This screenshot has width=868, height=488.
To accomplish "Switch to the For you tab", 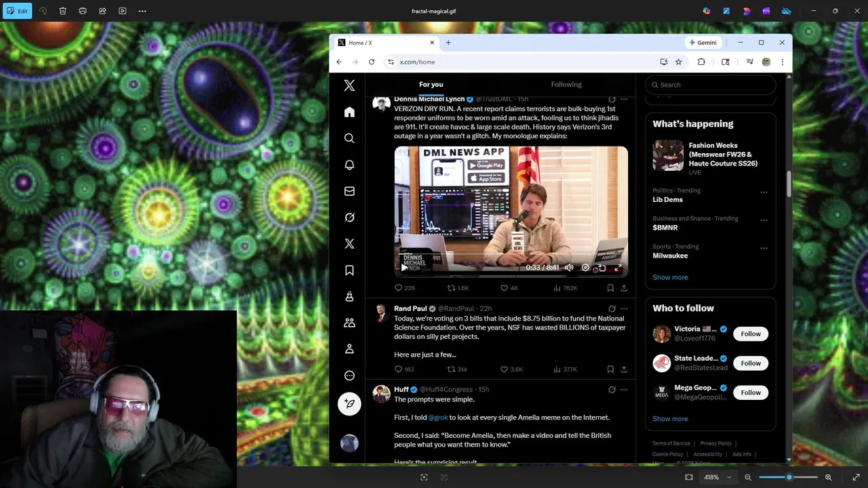I will pyautogui.click(x=431, y=84).
